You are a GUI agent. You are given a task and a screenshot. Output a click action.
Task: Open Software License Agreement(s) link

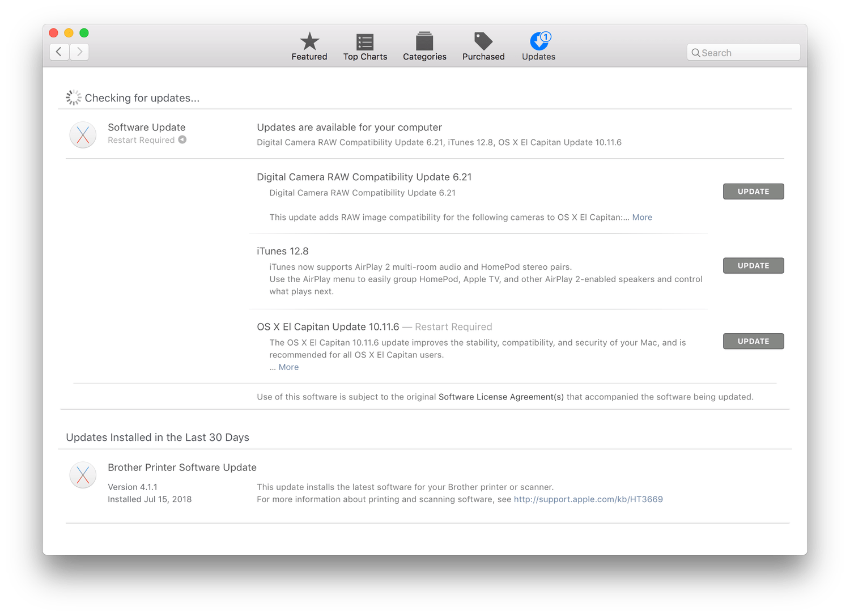(x=501, y=397)
